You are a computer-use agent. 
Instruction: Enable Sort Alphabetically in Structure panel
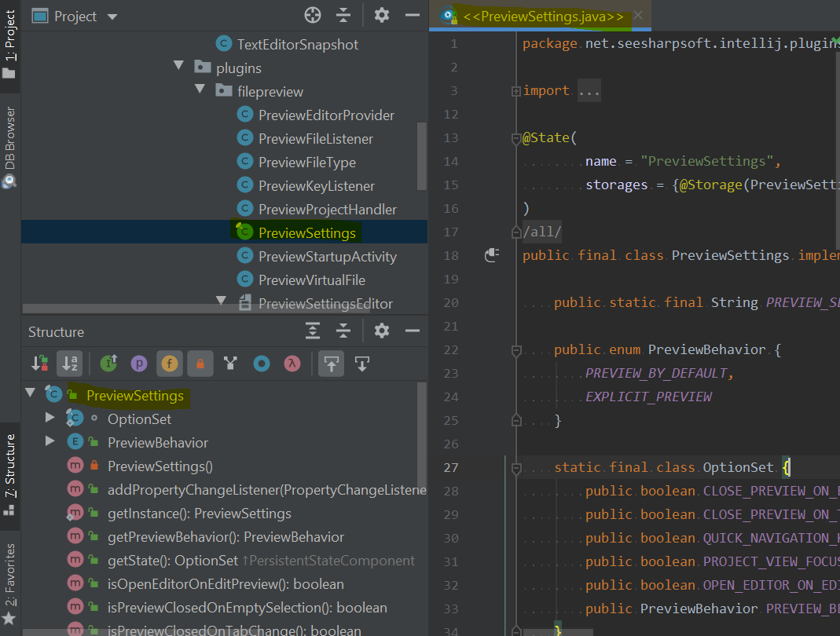point(69,363)
